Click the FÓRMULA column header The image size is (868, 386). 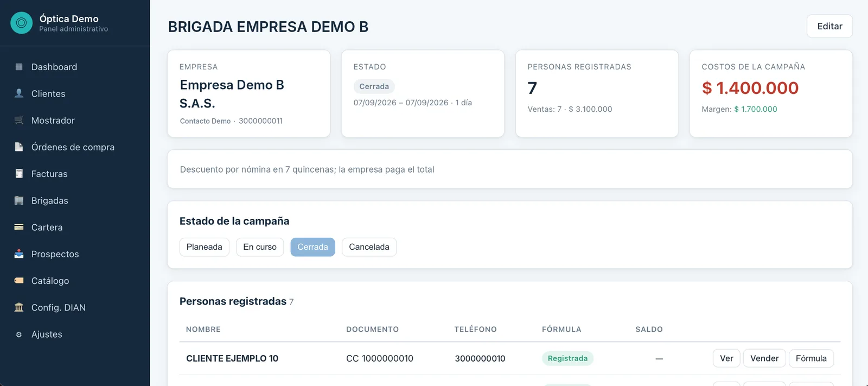(561, 330)
